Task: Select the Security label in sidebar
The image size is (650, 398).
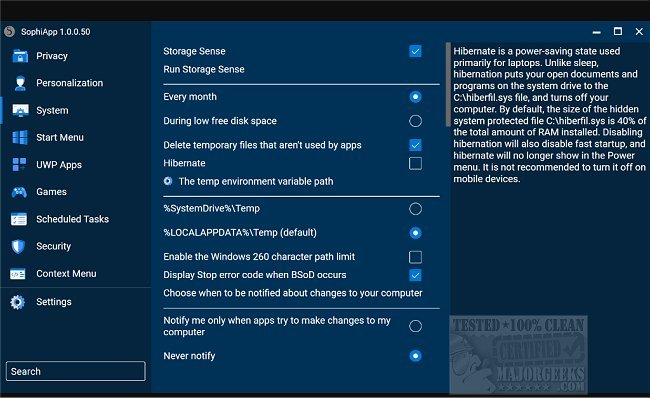Action: pos(53,246)
